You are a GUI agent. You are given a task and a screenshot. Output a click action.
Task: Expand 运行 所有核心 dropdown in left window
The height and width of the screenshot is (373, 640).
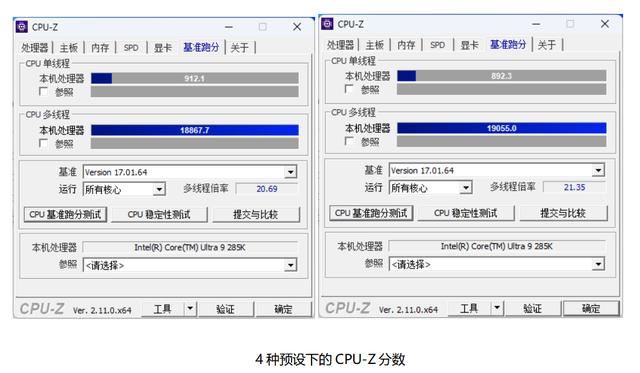(x=159, y=189)
